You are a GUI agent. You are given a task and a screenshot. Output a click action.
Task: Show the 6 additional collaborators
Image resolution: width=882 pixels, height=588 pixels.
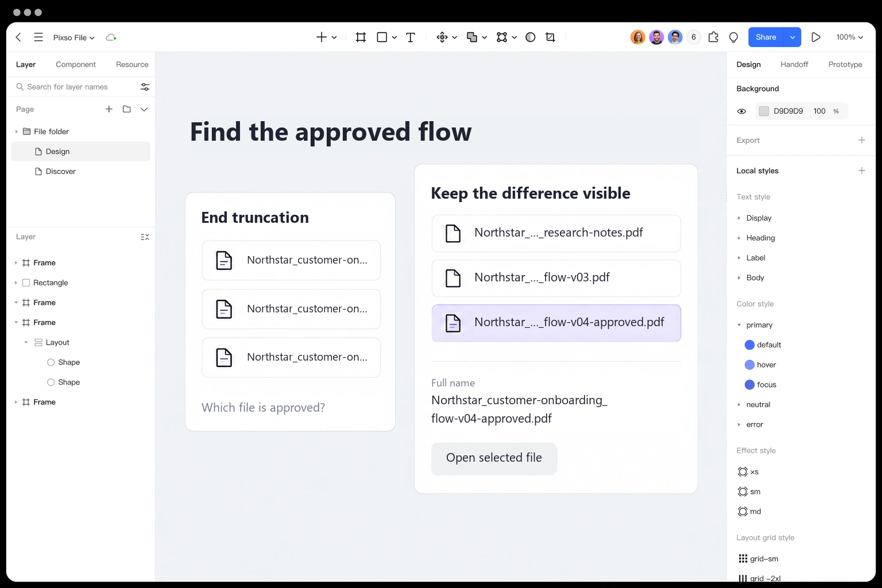[x=694, y=37]
